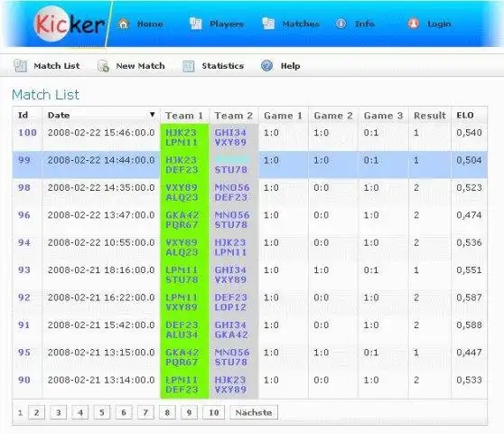This screenshot has width=504, height=434.
Task: Open match Id 90 link
Action: (x=24, y=380)
